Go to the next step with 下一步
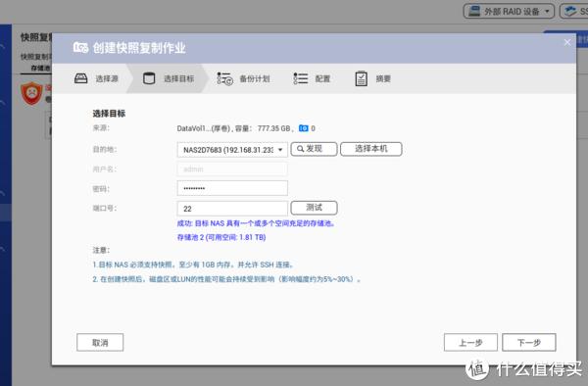Image resolution: width=588 pixels, height=386 pixels. coord(529,342)
